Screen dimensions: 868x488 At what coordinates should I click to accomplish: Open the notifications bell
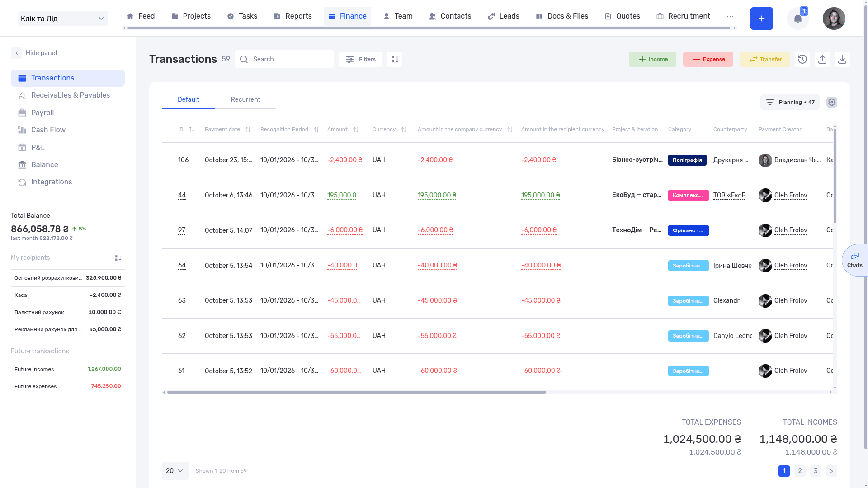click(x=798, y=19)
